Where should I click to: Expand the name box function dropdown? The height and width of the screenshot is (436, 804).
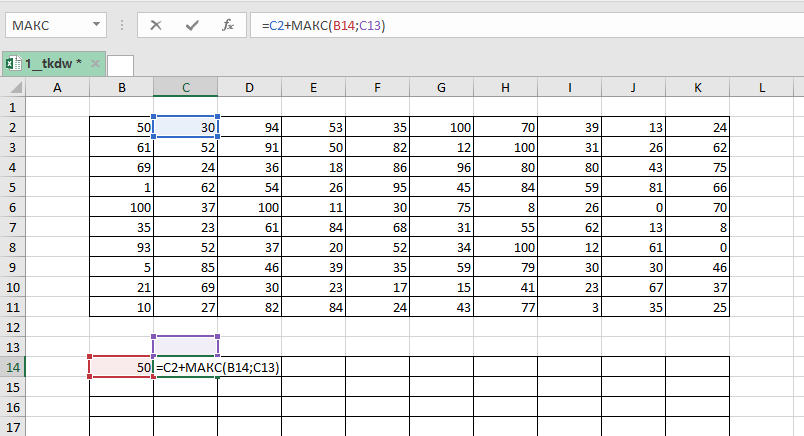click(x=95, y=25)
